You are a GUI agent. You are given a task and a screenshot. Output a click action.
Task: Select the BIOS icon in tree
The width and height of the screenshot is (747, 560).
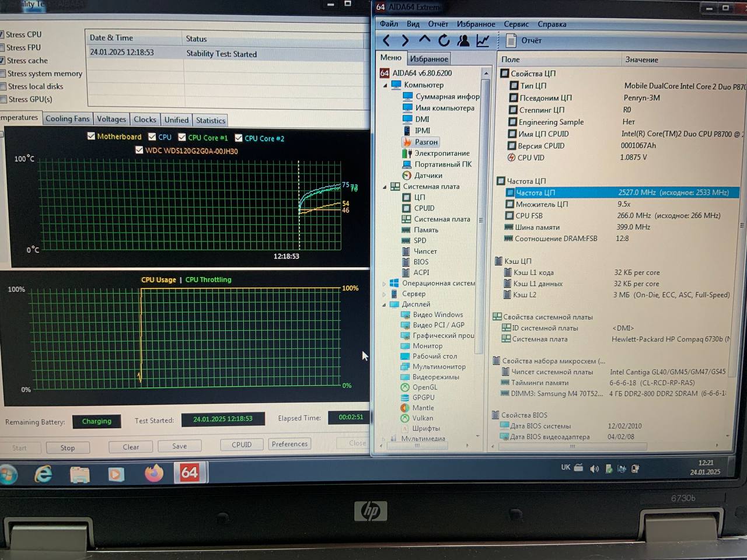[406, 262]
